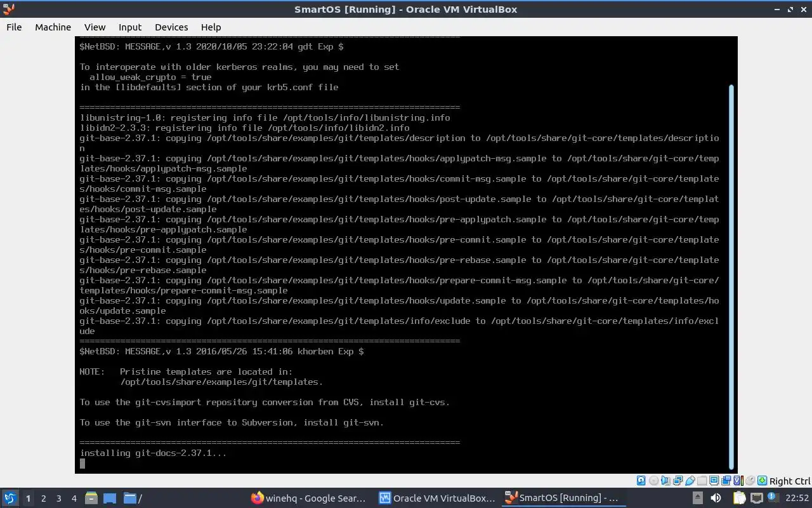Click the CPU virtualization indicator in status bar

click(738, 481)
